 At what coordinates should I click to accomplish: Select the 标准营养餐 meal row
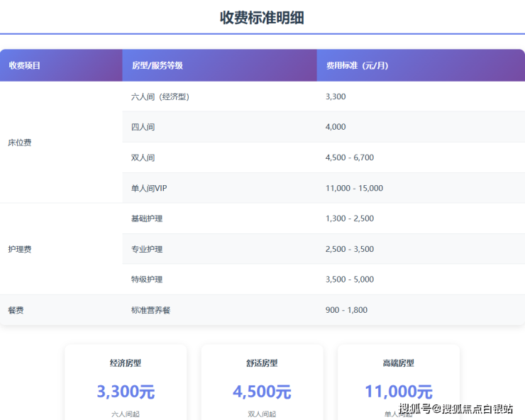pos(150,310)
